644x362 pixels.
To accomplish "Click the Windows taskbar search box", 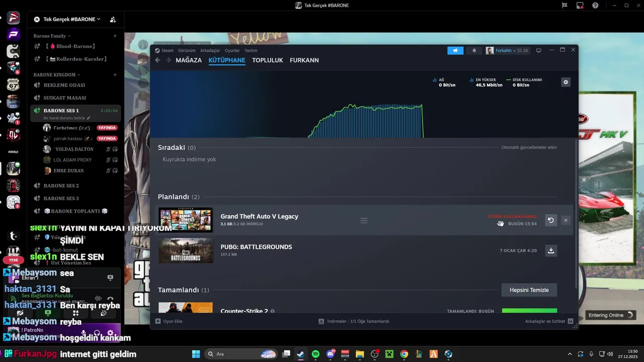I will (242, 354).
